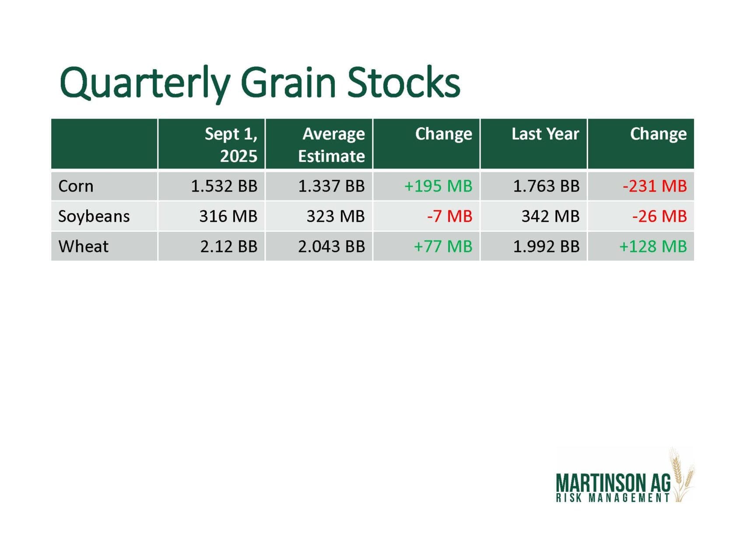Click the 1.337 BB corn estimate cell
This screenshot has width=747, height=560.
(x=331, y=186)
